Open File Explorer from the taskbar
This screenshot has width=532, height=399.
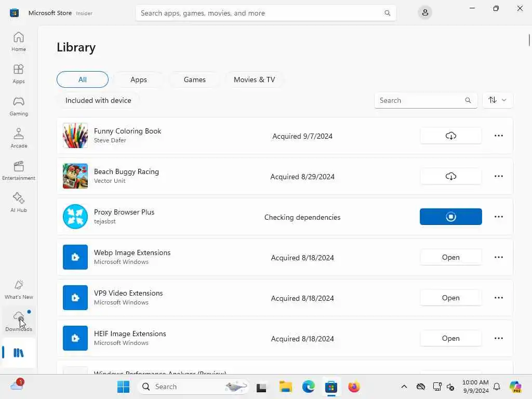(x=285, y=387)
